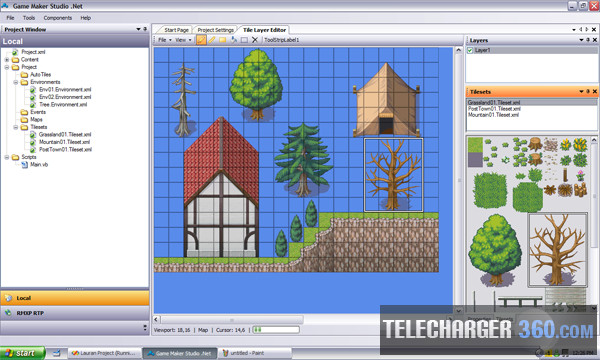
Task: Click the X delete tool in toolbar
Action: pyautogui.click(x=255, y=40)
